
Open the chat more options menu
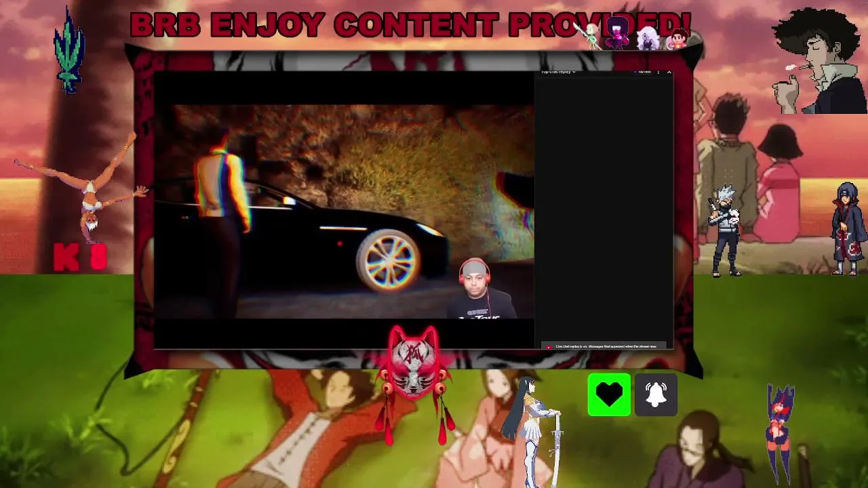(658, 72)
